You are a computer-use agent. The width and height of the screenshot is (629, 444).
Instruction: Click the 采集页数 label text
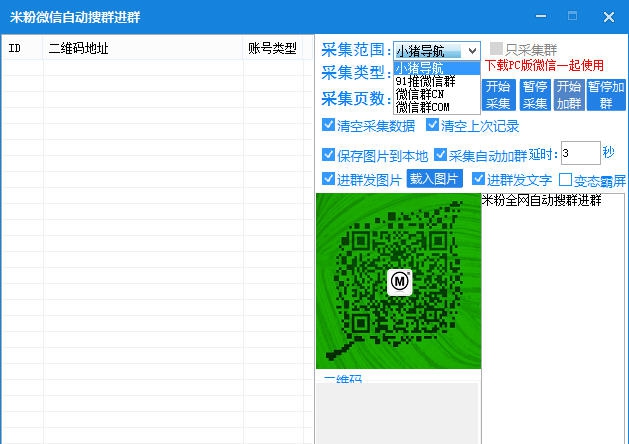[x=356, y=98]
